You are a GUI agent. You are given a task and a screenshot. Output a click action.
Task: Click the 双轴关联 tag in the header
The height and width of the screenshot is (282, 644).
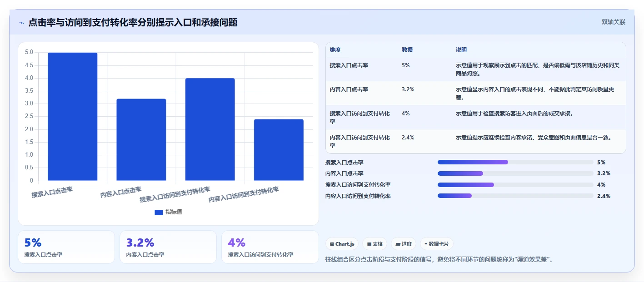pyautogui.click(x=614, y=22)
